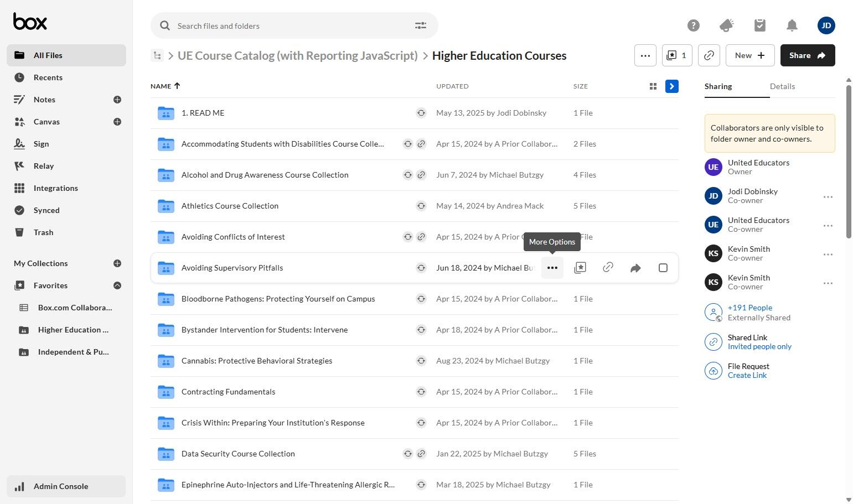The height and width of the screenshot is (504, 853).
Task: Go to Recents in sidebar
Action: [x=48, y=77]
